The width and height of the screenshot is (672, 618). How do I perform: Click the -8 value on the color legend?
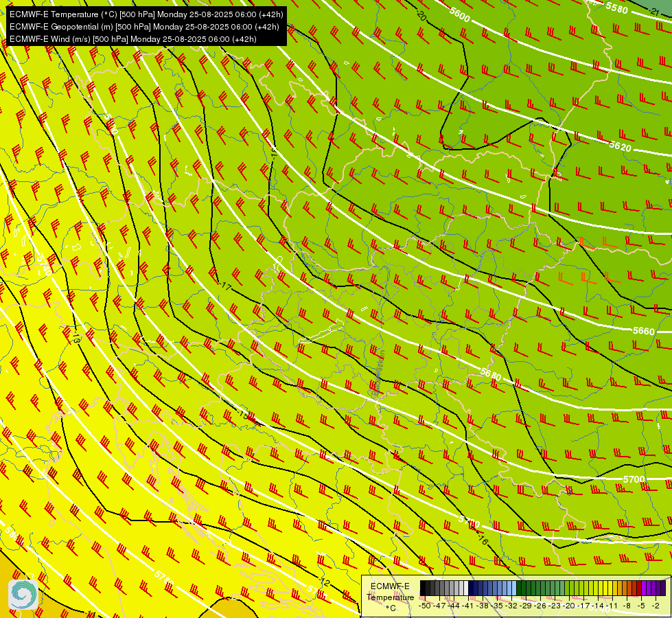[627, 606]
